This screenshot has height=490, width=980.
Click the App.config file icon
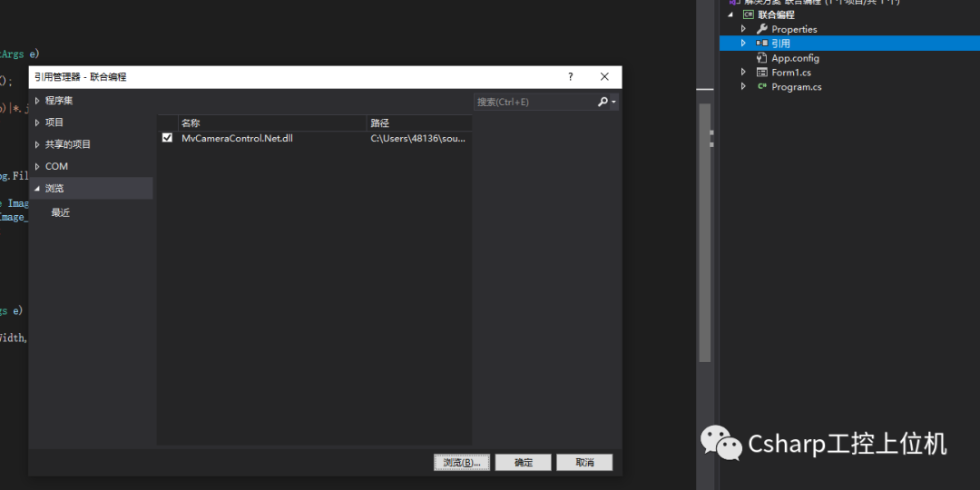pos(762,57)
